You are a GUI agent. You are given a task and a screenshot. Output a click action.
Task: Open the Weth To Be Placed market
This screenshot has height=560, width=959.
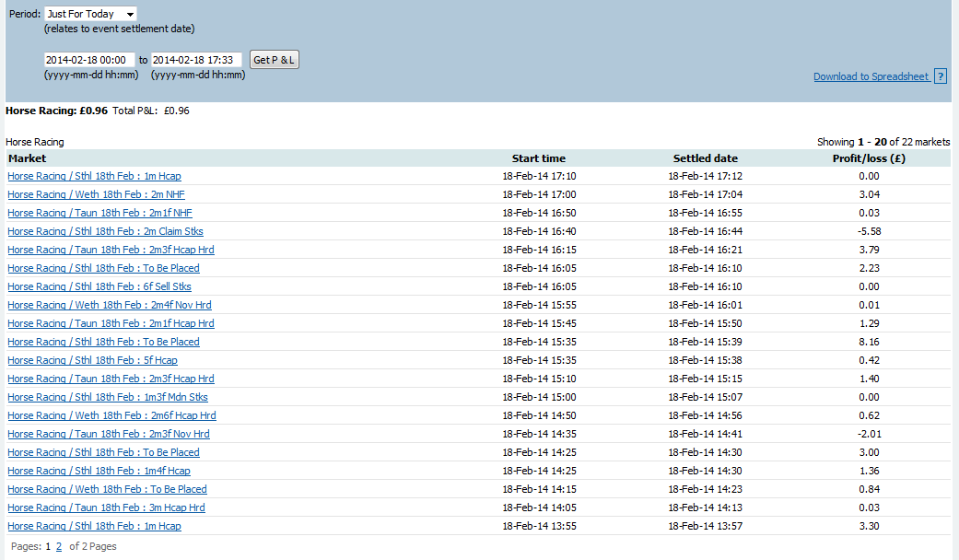tap(107, 489)
